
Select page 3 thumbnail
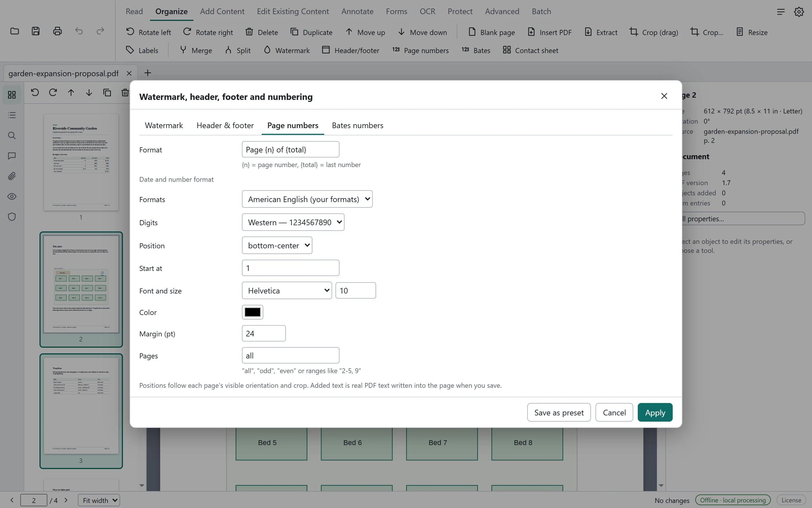click(x=81, y=411)
